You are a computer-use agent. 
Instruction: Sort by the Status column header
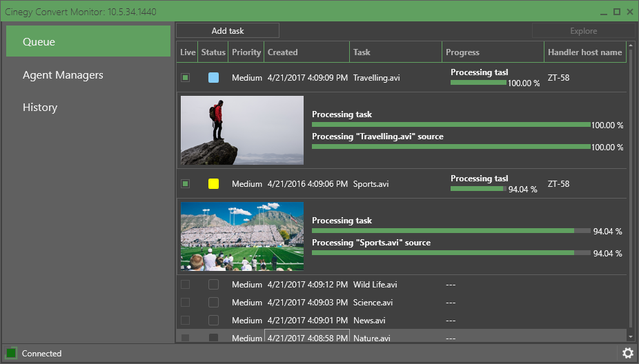point(213,52)
